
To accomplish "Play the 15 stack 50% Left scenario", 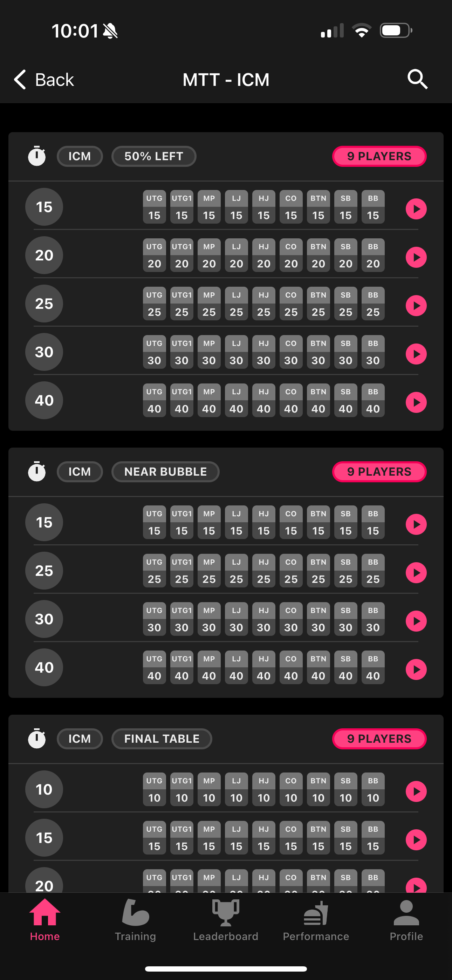I will [x=416, y=209].
